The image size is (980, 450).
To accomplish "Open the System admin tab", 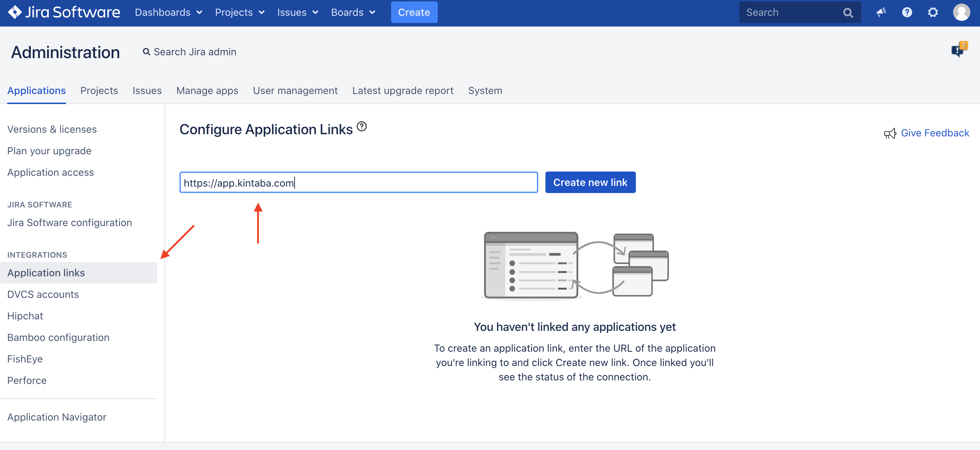I will point(485,90).
